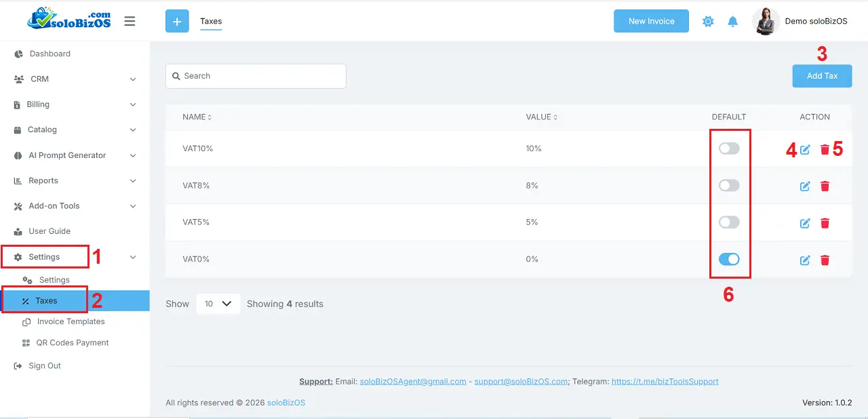Image resolution: width=868 pixels, height=419 pixels.
Task: Set VAT10% as default tax
Action: (729, 148)
